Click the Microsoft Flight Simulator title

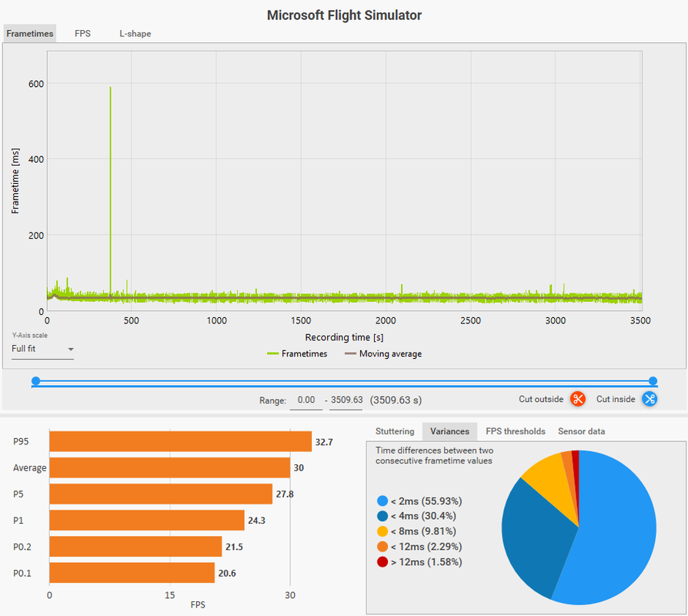344,15
